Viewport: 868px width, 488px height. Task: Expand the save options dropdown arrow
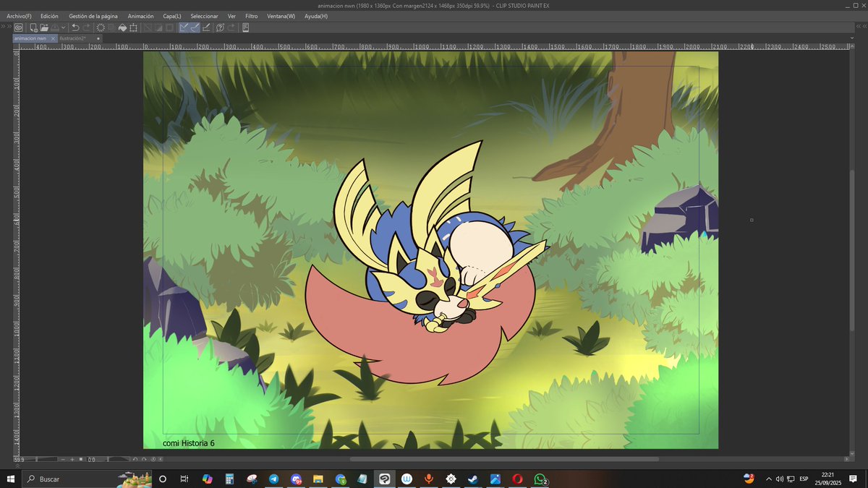coord(63,27)
